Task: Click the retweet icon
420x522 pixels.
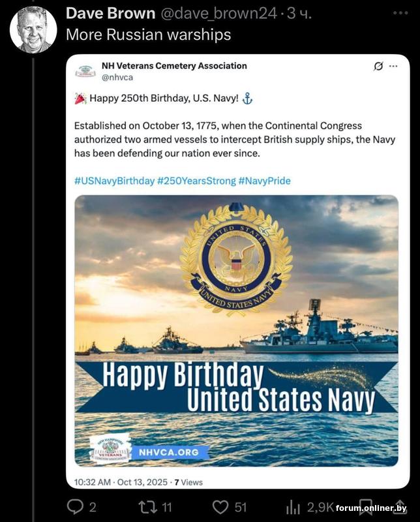Action: 149,507
